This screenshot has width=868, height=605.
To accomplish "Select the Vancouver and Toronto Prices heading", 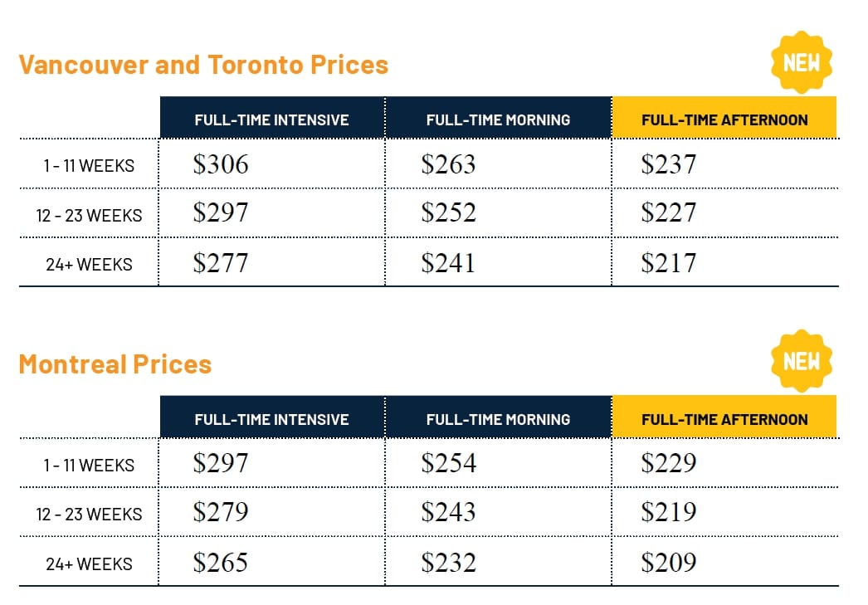I will click(x=203, y=65).
